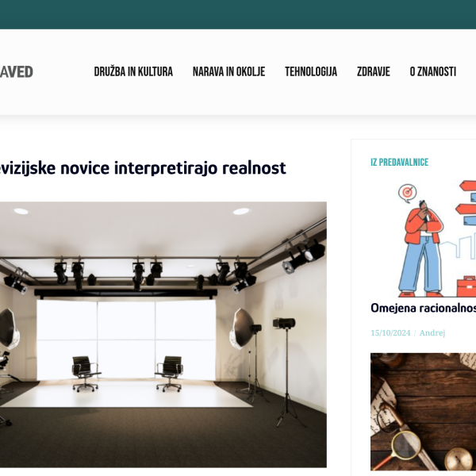The width and height of the screenshot is (476, 476).
Task: Click the site logo ending in AVED
Action: pos(16,72)
